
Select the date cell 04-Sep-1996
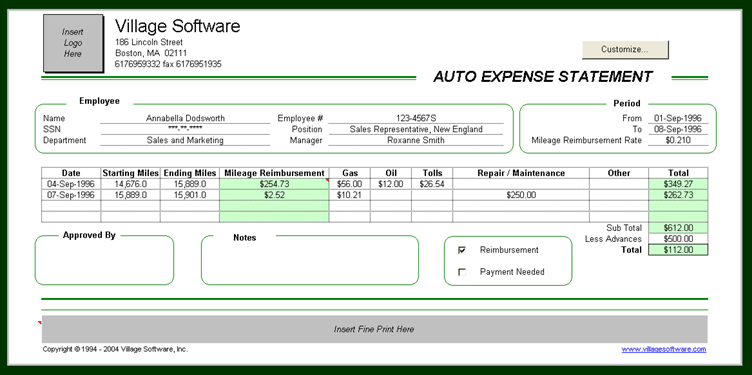tap(71, 184)
